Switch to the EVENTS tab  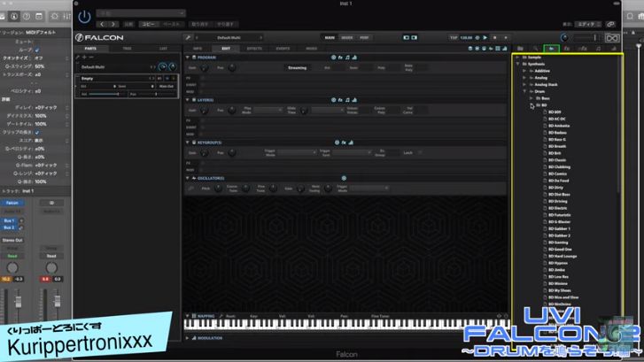click(x=283, y=49)
